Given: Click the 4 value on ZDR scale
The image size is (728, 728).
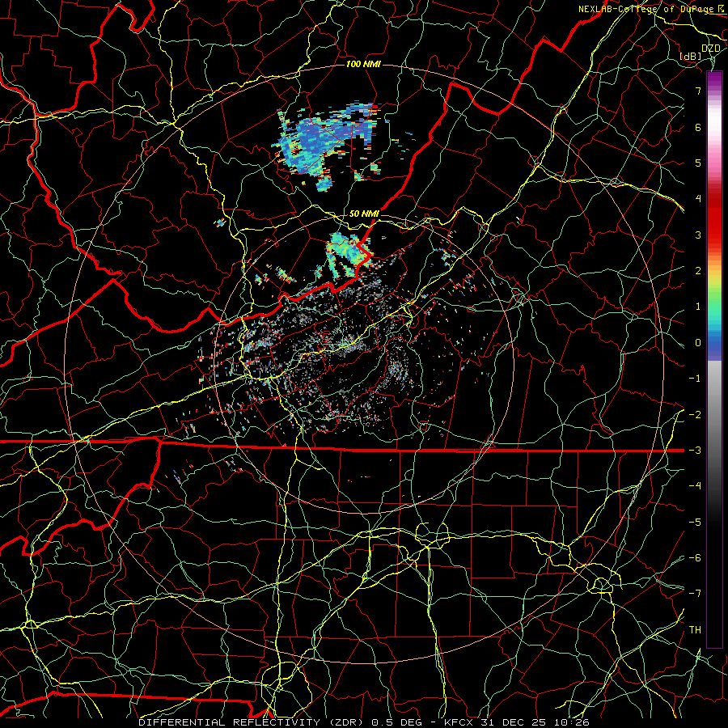Looking at the screenshot, I should (698, 199).
